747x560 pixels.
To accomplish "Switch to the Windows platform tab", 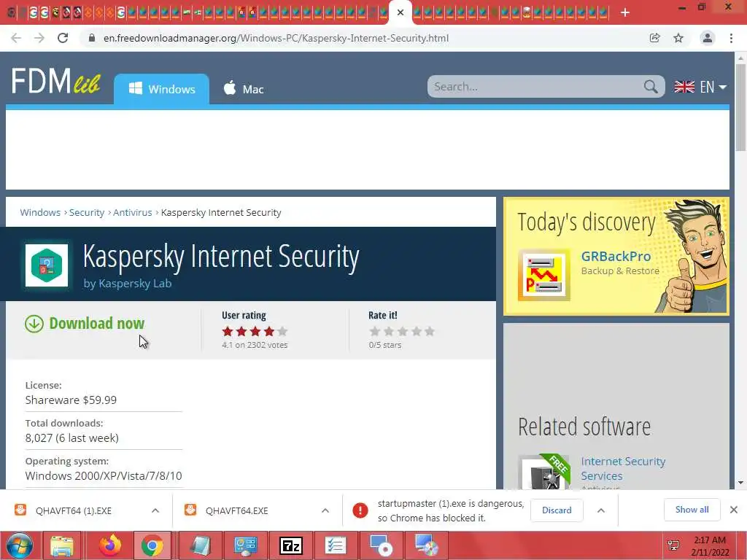I will [x=161, y=89].
